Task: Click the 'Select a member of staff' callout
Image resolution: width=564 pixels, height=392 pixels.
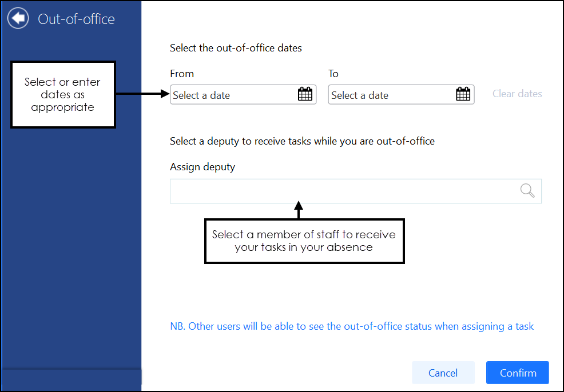Action: coord(304,241)
